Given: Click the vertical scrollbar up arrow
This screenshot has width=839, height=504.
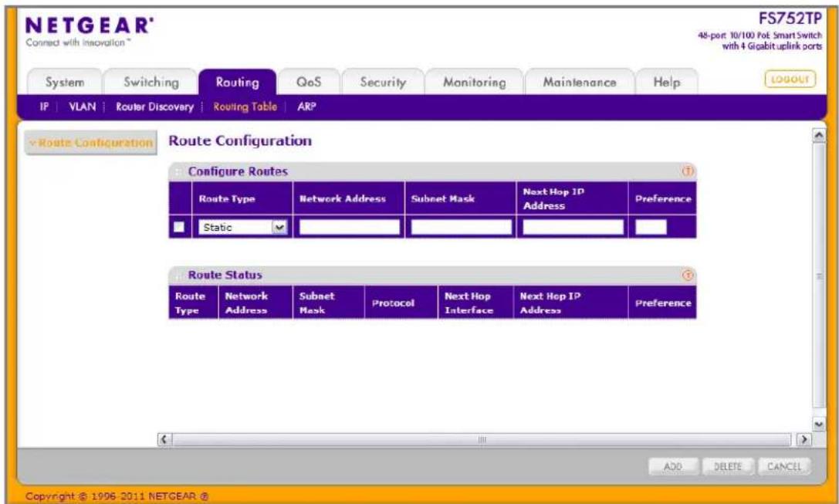Looking at the screenshot, I should click(819, 135).
